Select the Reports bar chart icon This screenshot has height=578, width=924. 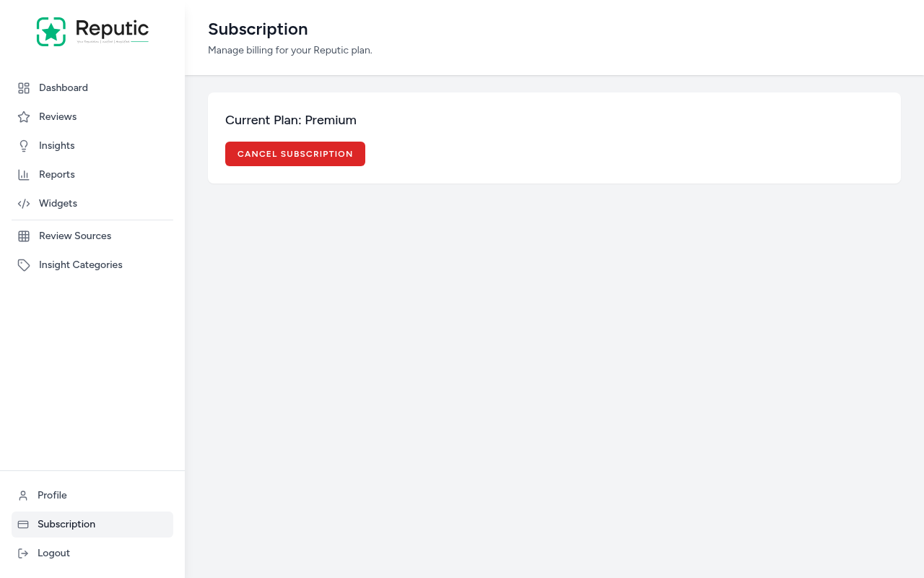point(23,174)
